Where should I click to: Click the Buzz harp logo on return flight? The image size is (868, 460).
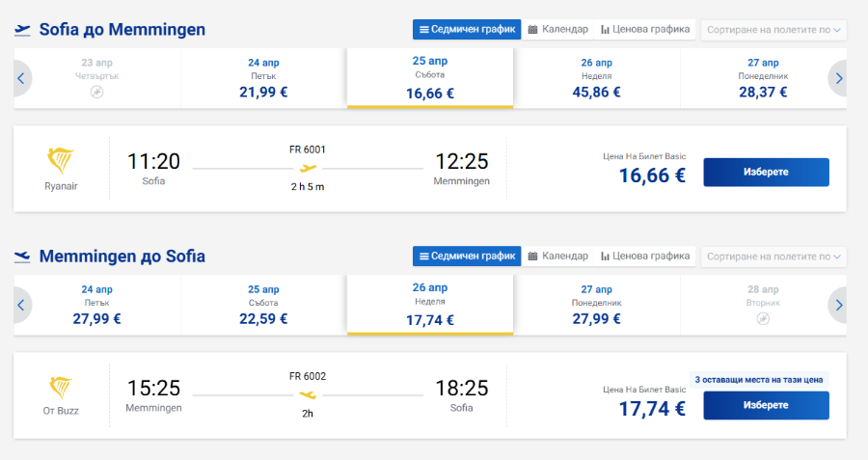(x=61, y=388)
